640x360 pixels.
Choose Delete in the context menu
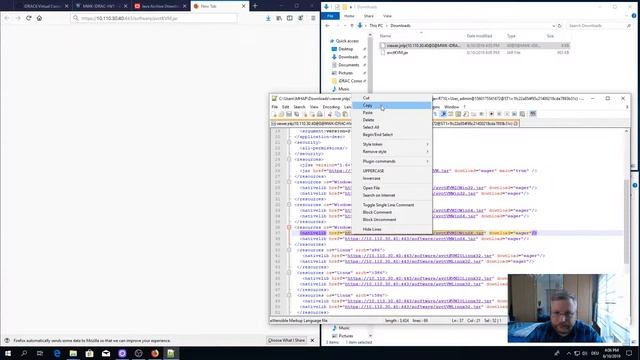392,120
